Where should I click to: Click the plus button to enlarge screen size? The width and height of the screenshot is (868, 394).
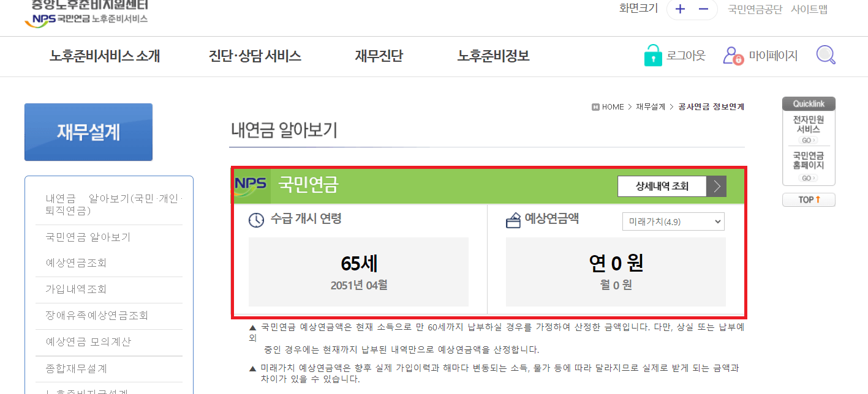(x=680, y=10)
